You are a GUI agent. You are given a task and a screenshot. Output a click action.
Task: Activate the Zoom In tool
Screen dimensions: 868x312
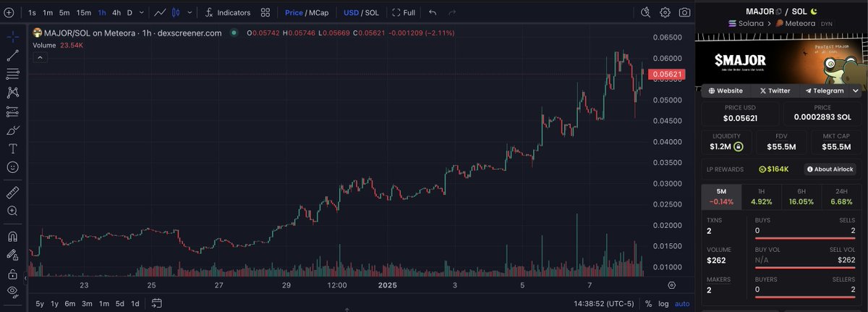point(12,211)
